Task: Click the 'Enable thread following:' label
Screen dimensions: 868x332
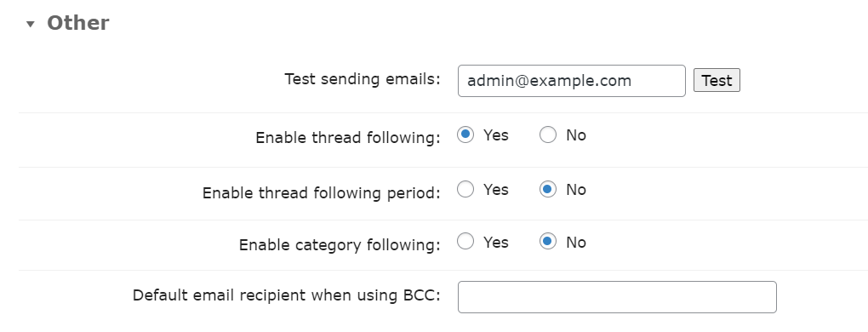Action: tap(348, 137)
